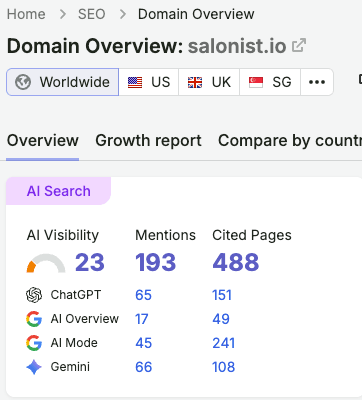Viewport: 362px width, 400px height.
Task: Switch the database to UK
Action: coord(209,82)
